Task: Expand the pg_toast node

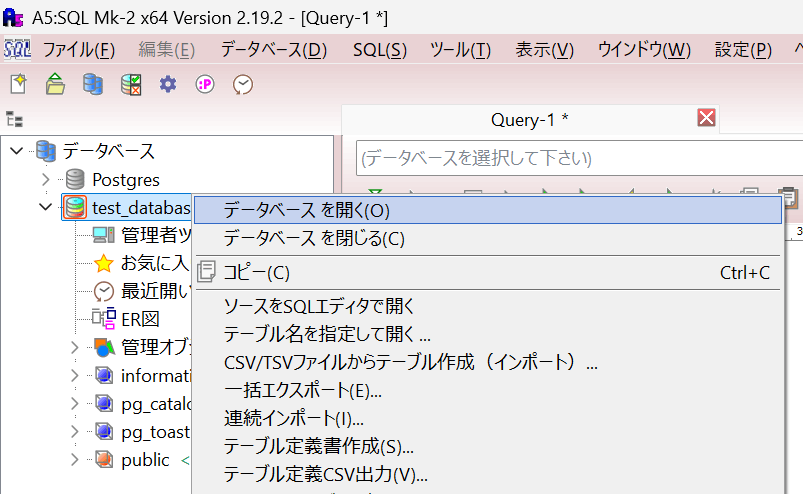Action: pos(75,432)
